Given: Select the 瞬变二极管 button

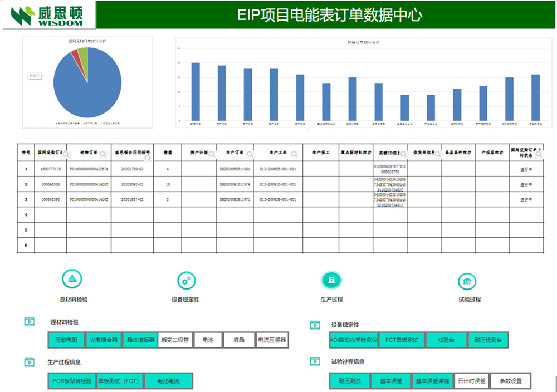Looking at the screenshot, I should click(x=175, y=340).
